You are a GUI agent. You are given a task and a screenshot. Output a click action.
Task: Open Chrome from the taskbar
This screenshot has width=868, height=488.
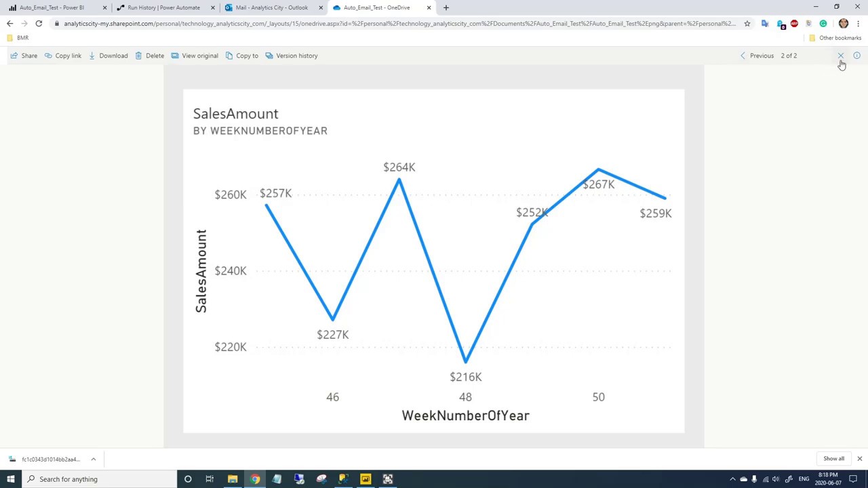click(x=255, y=479)
